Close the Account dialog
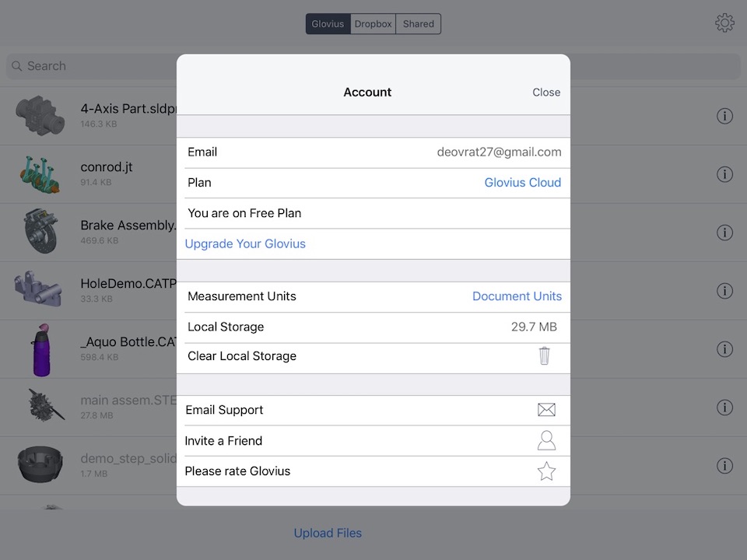747x560 pixels. [546, 93]
